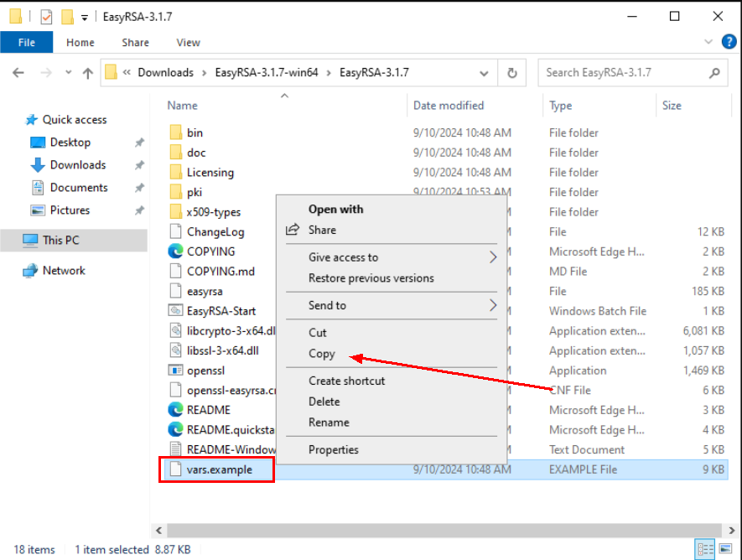The width and height of the screenshot is (742, 560).
Task: Select the openssl application icon
Action: 175,370
